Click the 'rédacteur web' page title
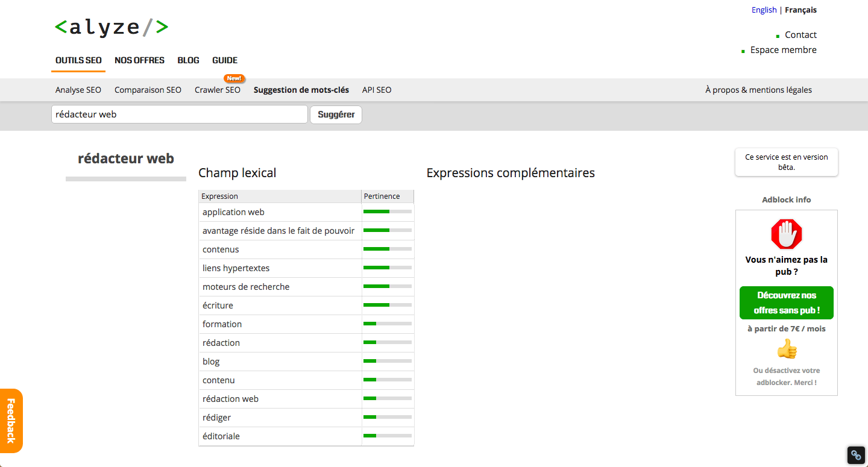 tap(126, 158)
